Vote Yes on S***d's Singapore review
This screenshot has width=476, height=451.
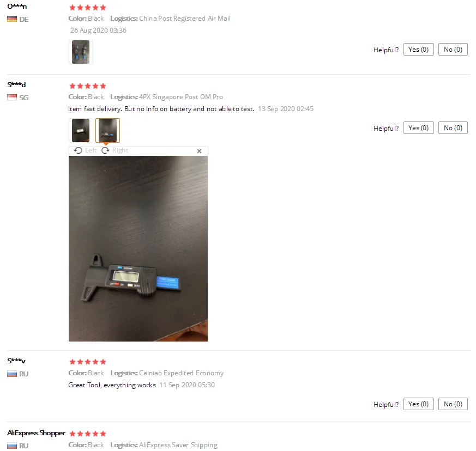coord(418,128)
